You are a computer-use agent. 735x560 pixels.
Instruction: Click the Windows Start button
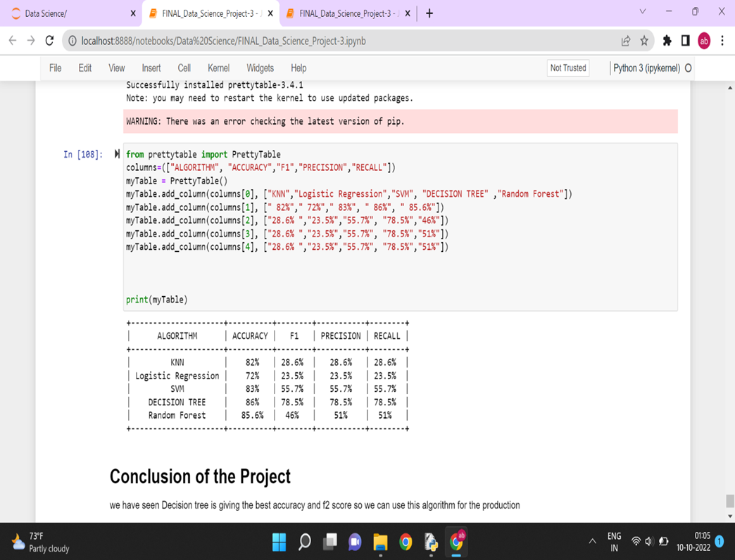[279, 542]
